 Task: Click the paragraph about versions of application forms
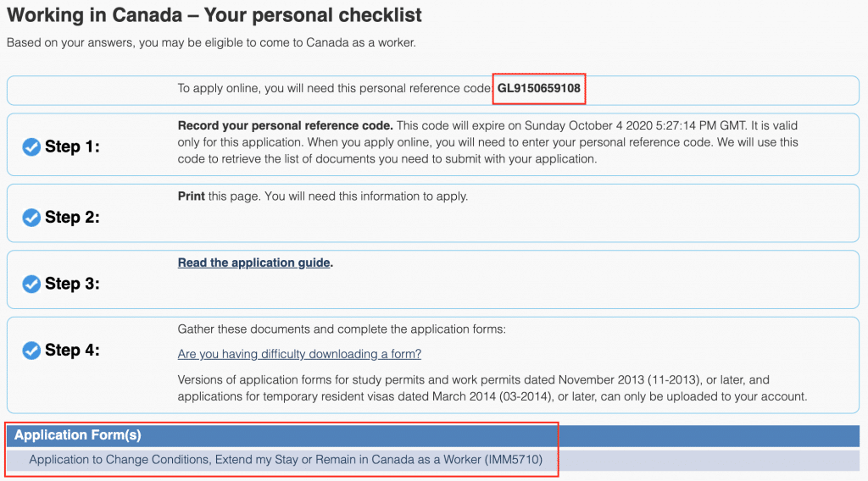[x=492, y=388]
